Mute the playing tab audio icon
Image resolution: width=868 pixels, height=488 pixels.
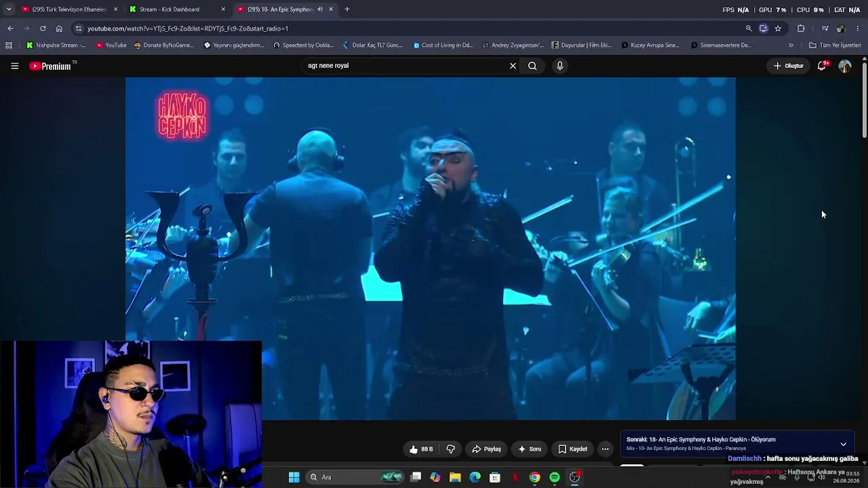pos(320,9)
